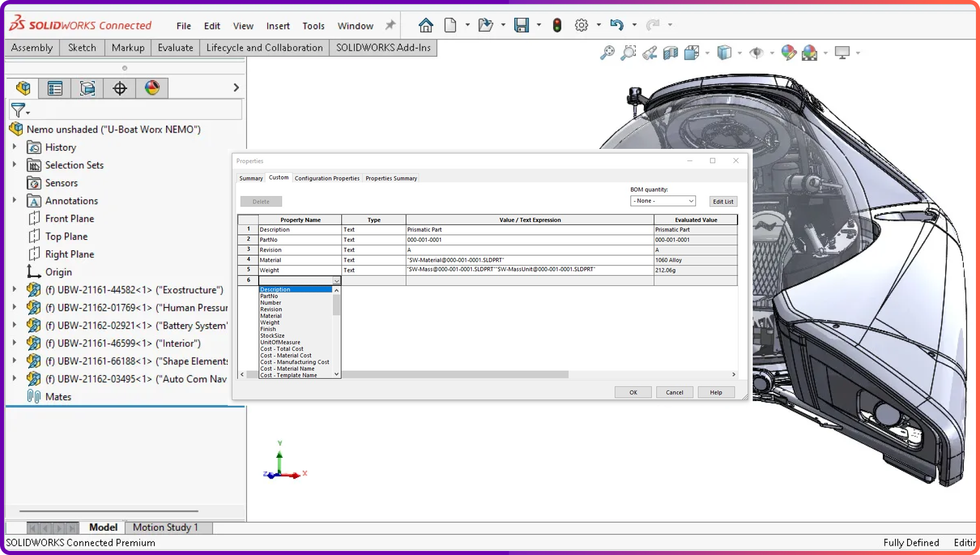The height and width of the screenshot is (555, 980).
Task: Click the Rebuild traffic light icon
Action: click(x=557, y=25)
